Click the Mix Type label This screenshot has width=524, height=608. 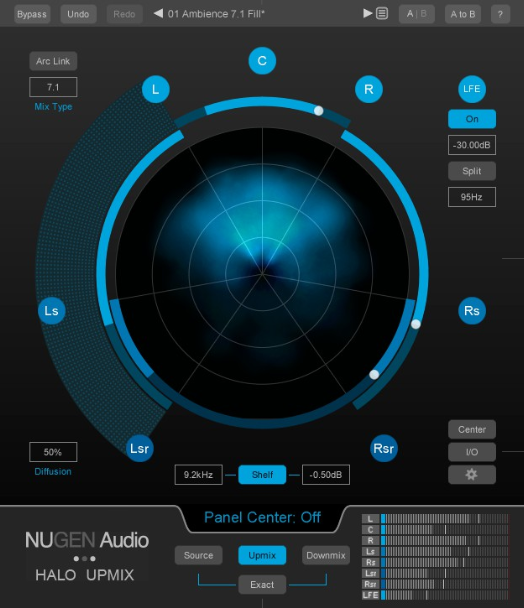click(x=53, y=107)
